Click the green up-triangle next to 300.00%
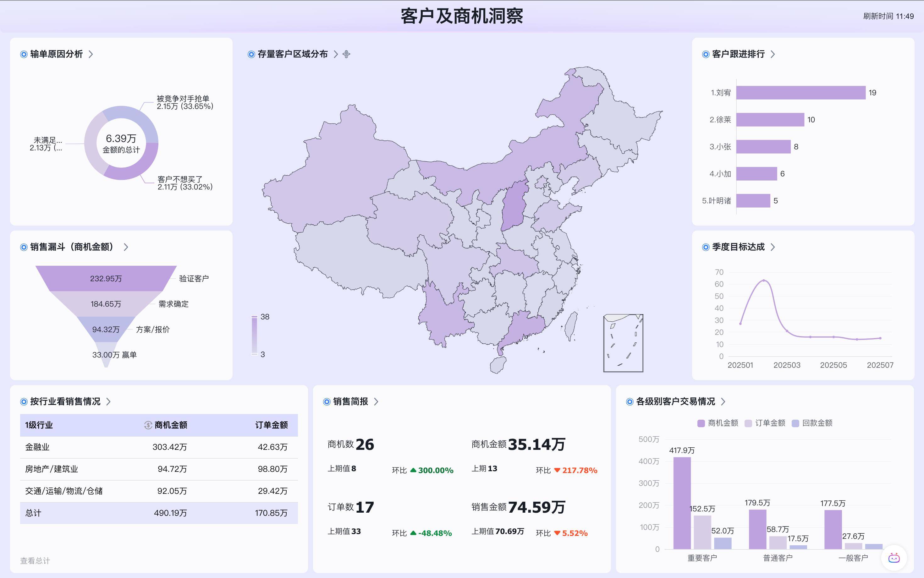The width and height of the screenshot is (924, 578). pyautogui.click(x=413, y=470)
